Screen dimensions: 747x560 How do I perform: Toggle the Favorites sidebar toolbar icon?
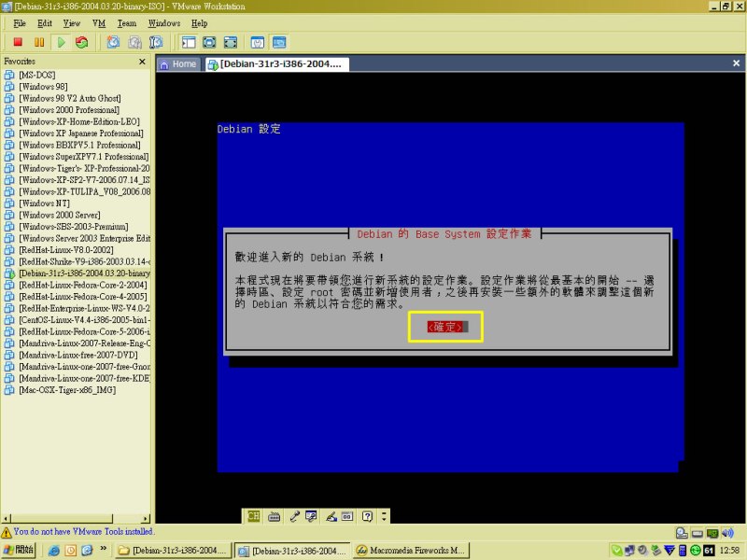point(189,42)
